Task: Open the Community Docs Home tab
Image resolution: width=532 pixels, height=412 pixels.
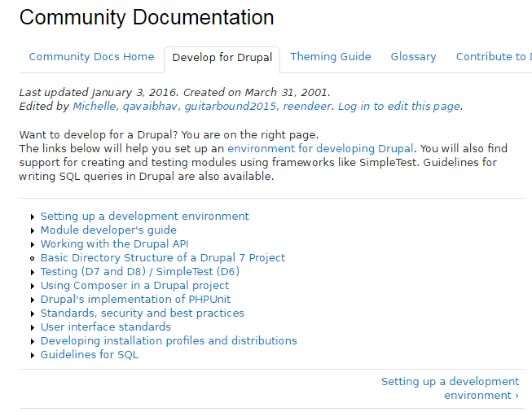Action: coord(91,57)
